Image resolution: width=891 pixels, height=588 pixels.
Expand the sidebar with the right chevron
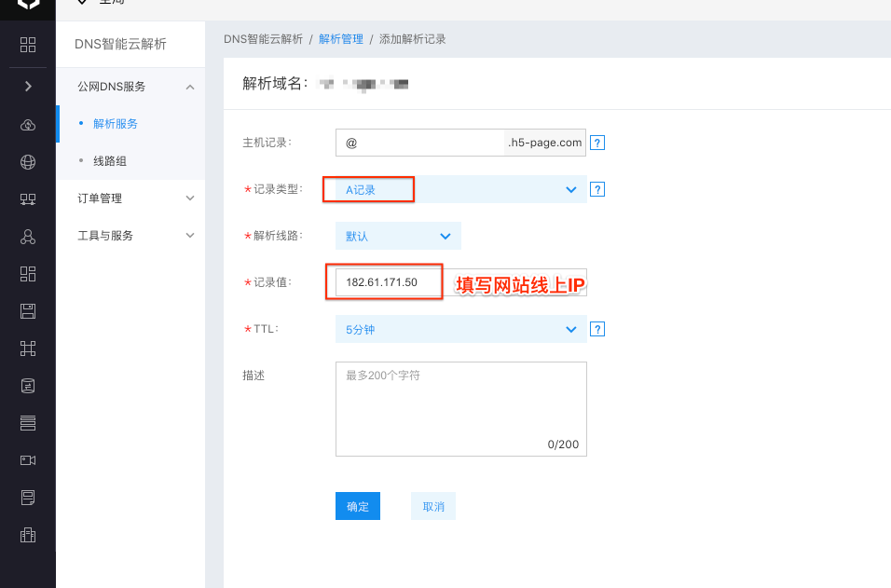pyautogui.click(x=28, y=87)
